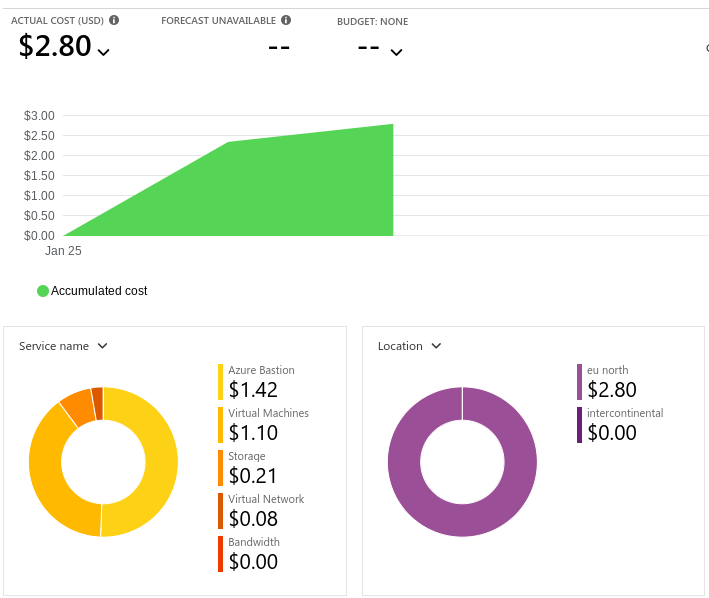Select the Storage legend label

tap(246, 457)
